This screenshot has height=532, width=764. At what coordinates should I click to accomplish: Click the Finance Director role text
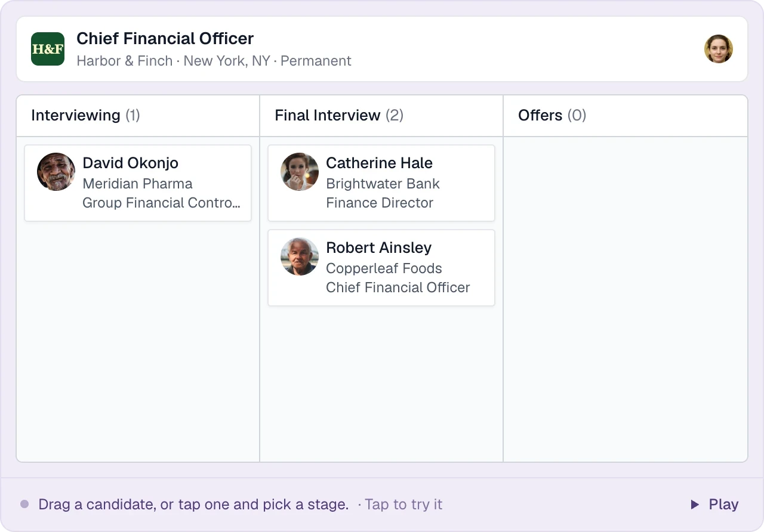(x=380, y=203)
